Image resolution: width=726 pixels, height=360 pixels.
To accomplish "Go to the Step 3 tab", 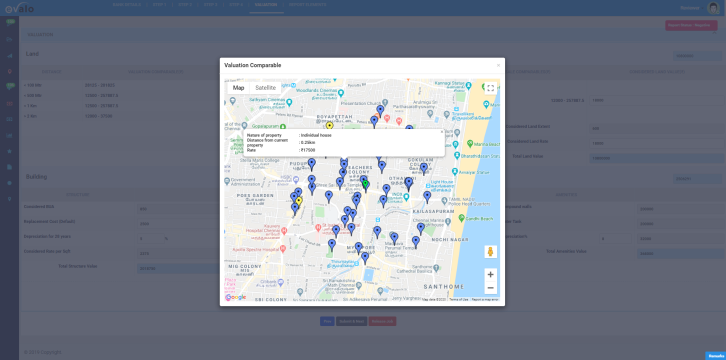I will (210, 5).
